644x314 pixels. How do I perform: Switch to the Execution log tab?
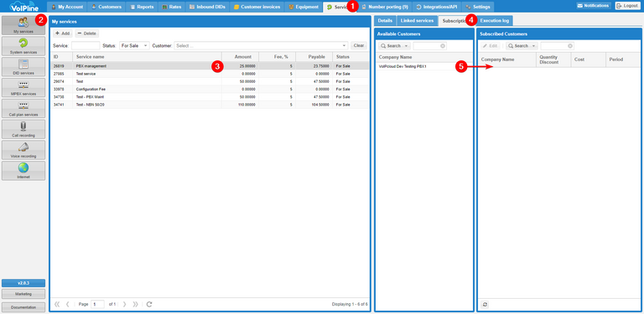495,20
